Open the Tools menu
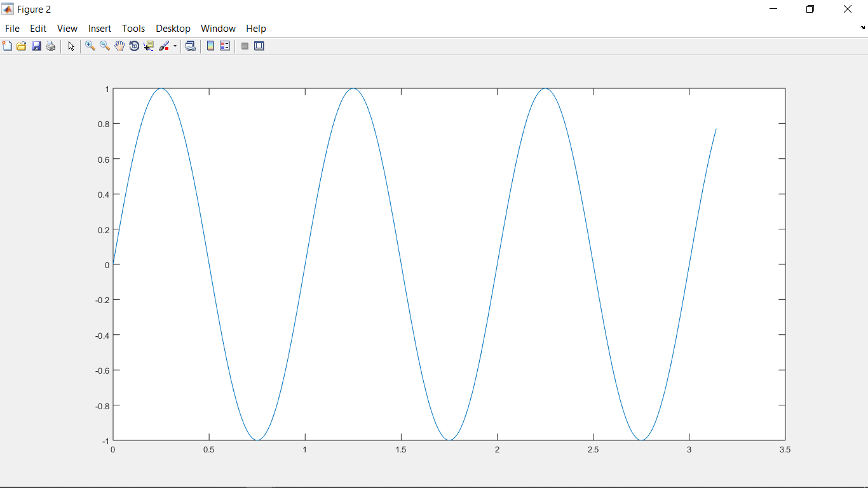Screen dimensions: 868x488 [133, 28]
